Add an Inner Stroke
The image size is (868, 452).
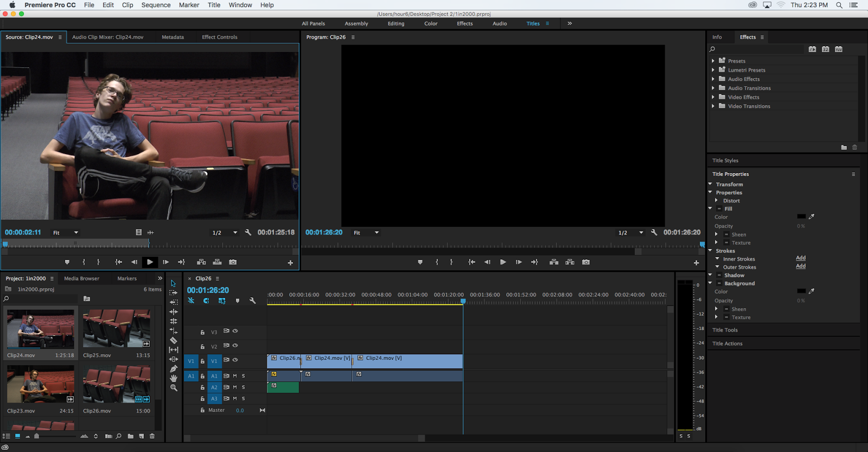[x=801, y=258]
